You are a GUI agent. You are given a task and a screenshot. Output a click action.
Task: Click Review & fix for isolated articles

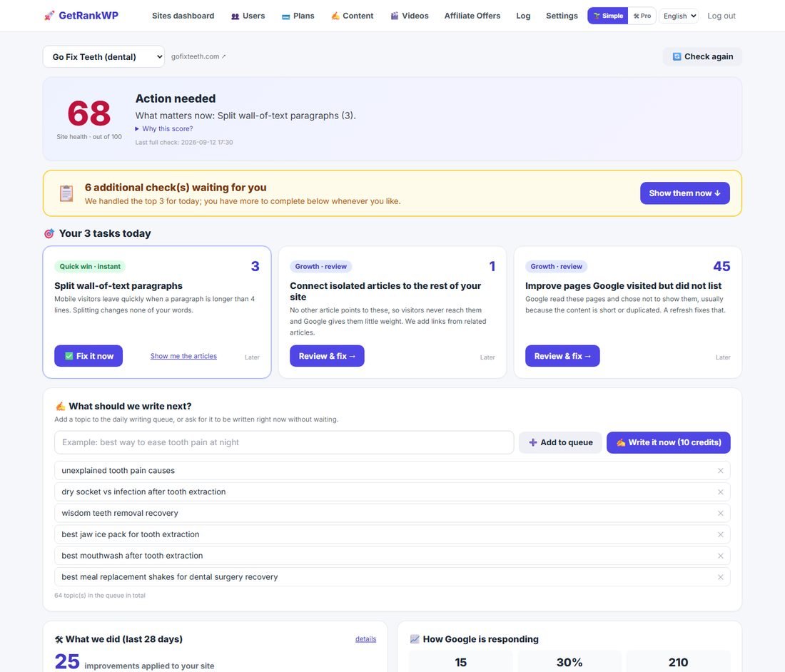coord(327,356)
